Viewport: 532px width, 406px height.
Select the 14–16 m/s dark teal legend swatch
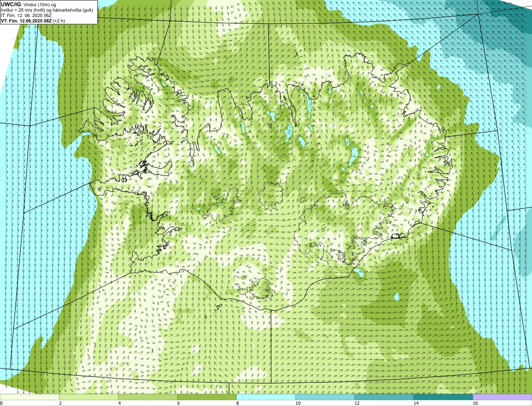(443, 397)
